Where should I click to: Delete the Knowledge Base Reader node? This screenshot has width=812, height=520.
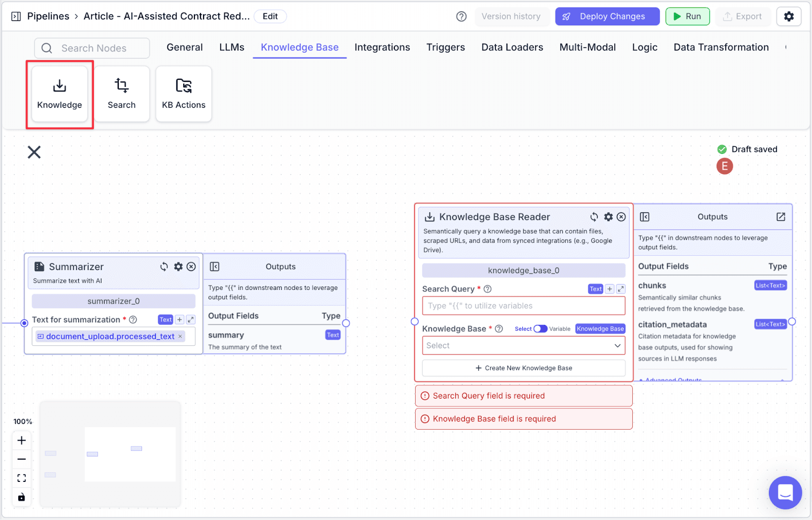[x=621, y=217]
